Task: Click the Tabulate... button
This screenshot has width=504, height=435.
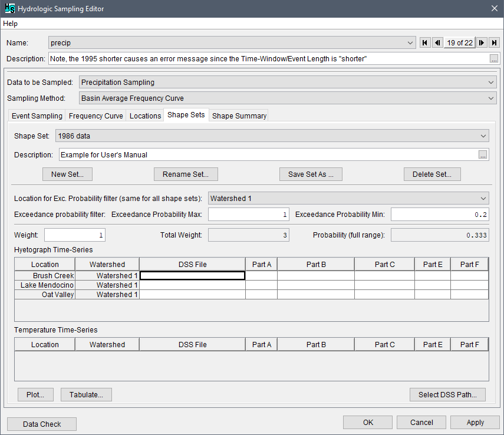Action: (86, 394)
